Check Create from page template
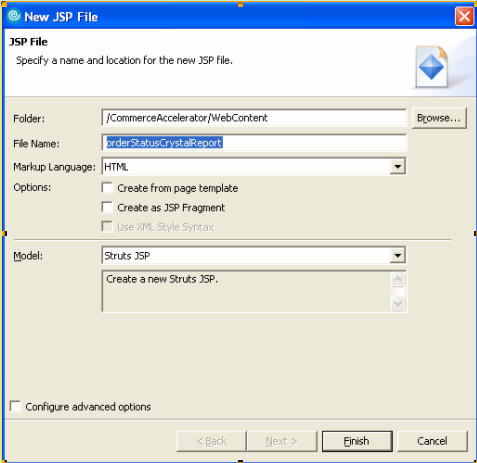477x463 pixels. click(x=107, y=188)
